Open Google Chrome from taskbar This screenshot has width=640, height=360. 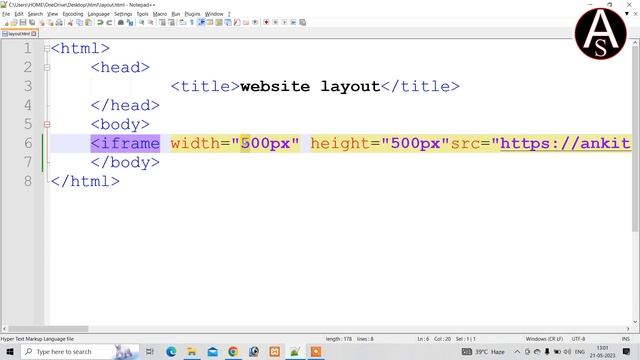click(x=233, y=351)
